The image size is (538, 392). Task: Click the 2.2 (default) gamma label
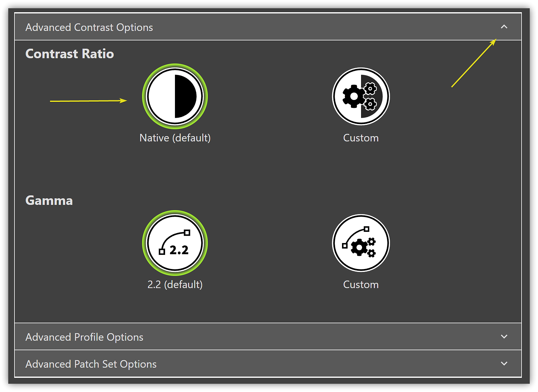point(175,284)
